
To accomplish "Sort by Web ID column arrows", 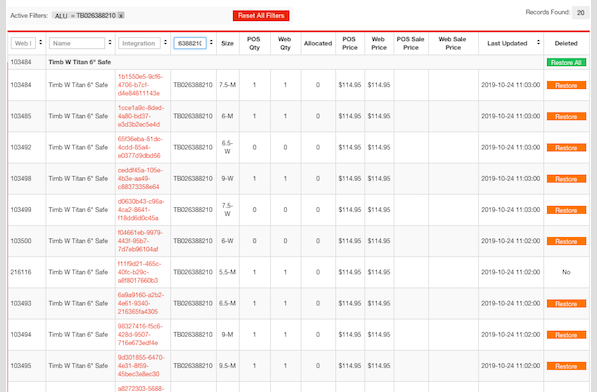I will (40, 43).
